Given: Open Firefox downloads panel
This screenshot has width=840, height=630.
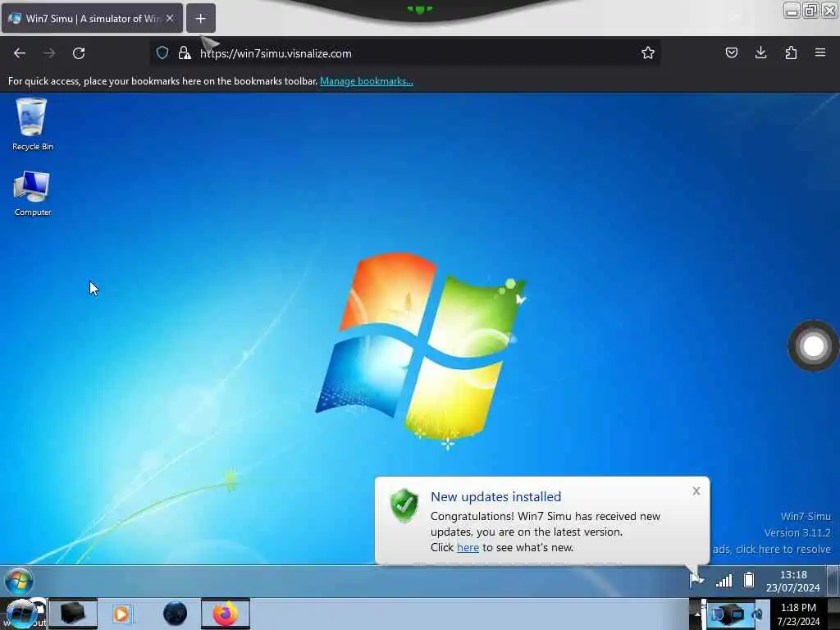Looking at the screenshot, I should point(760,52).
